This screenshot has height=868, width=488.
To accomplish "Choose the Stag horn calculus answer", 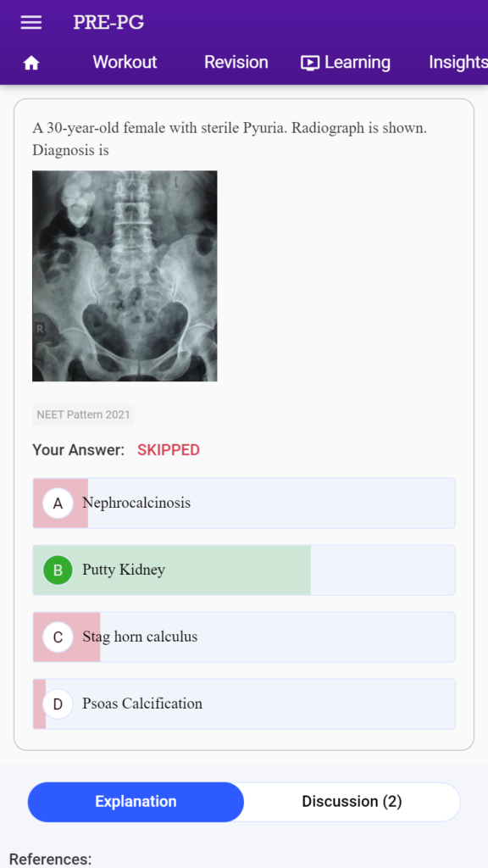I will (x=244, y=637).
